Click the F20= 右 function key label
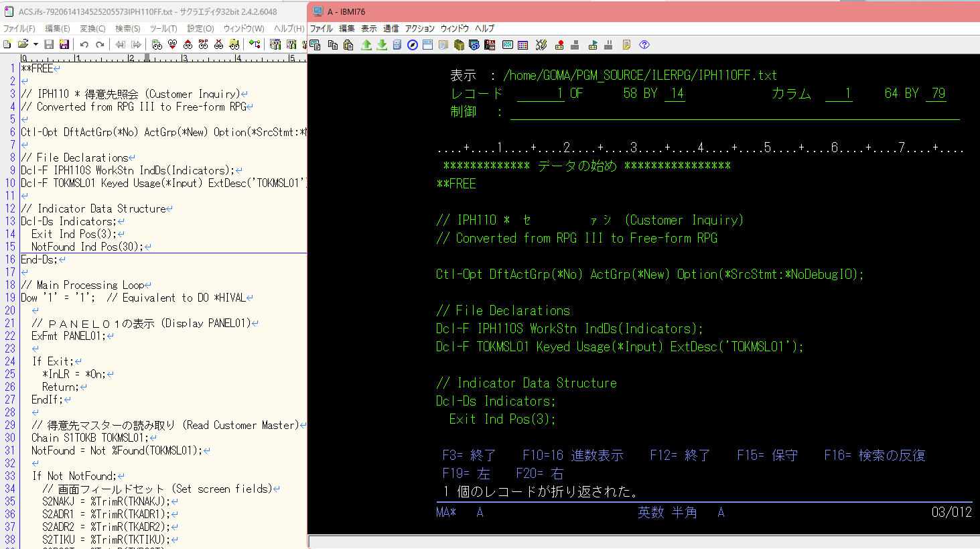This screenshot has height=549, width=980. pos(540,473)
